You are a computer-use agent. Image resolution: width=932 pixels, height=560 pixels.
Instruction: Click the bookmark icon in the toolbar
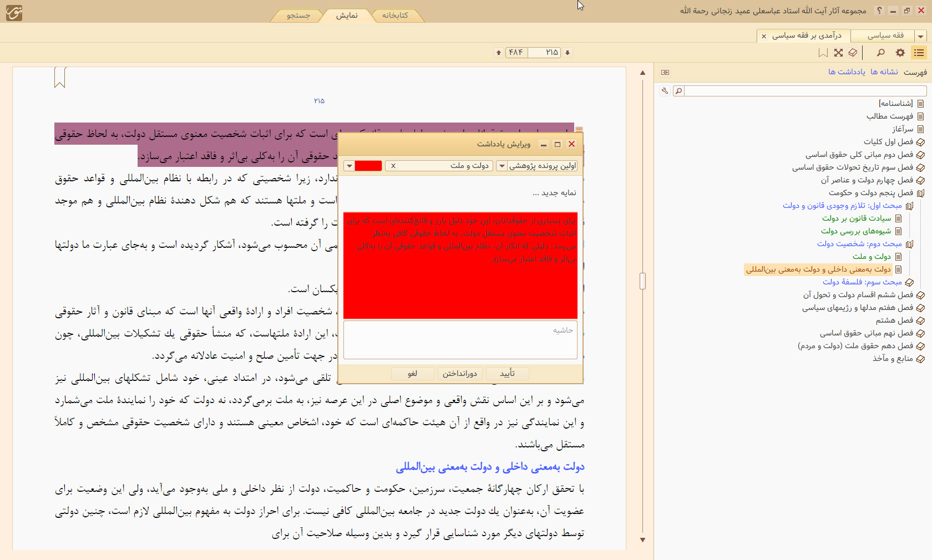[823, 53]
